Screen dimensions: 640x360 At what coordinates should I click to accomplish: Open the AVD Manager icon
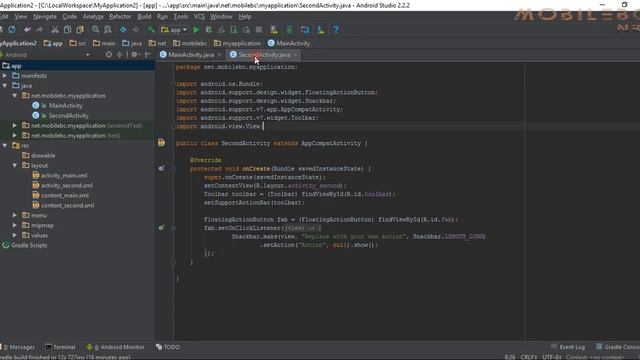click(274, 30)
